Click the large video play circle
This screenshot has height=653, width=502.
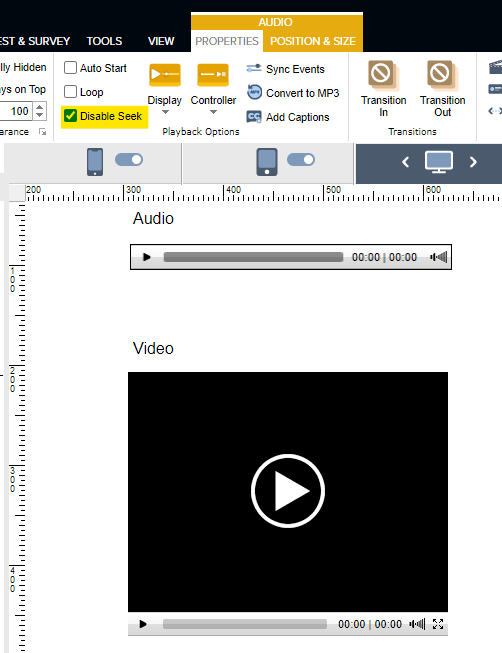288,491
